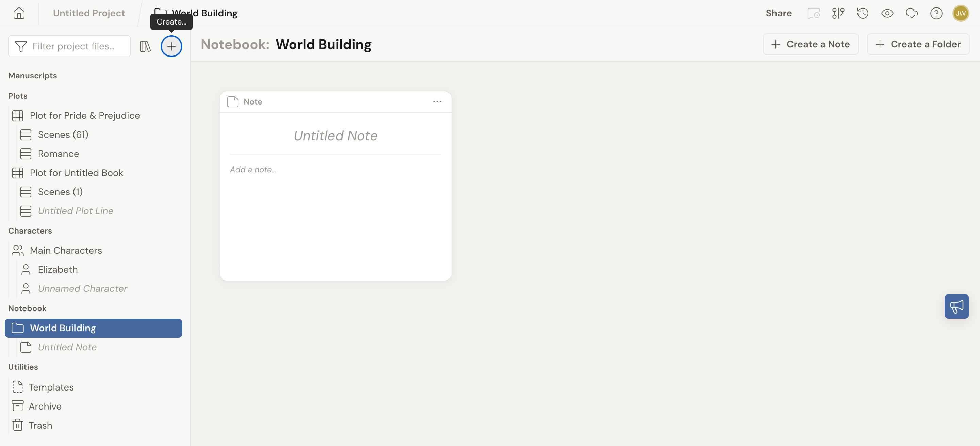This screenshot has height=446, width=980.
Task: Open the Romance plot line
Action: pyautogui.click(x=59, y=154)
